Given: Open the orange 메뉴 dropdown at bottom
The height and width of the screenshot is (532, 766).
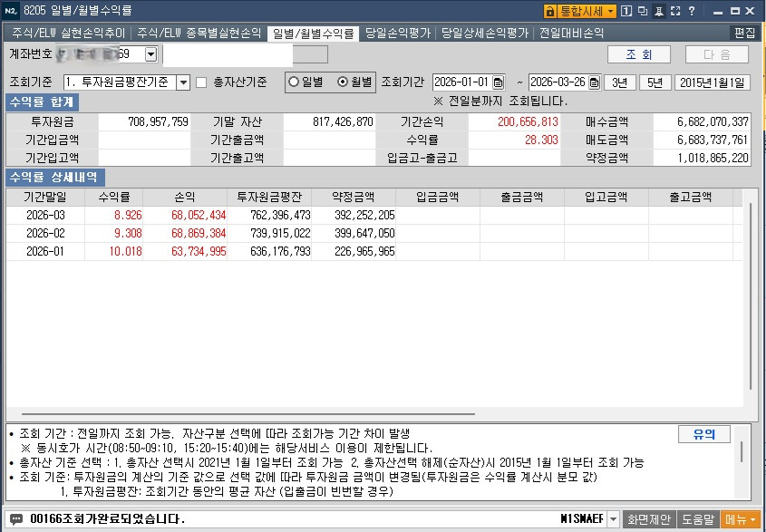Looking at the screenshot, I should point(741,519).
